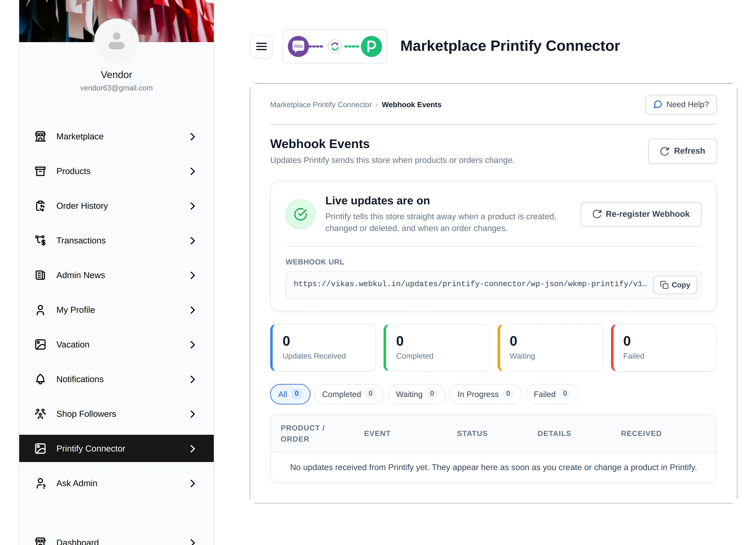The image size is (756, 545).
Task: Click the green live updates check icon
Action: (300, 214)
